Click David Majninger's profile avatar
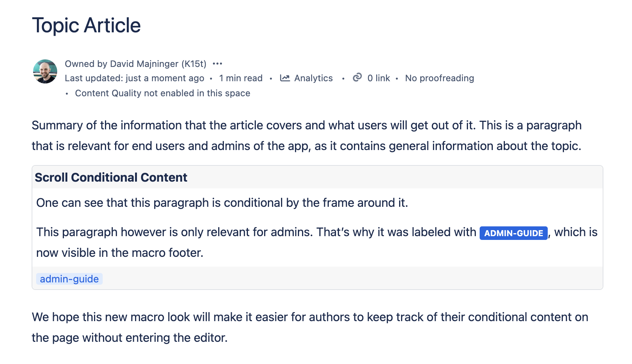632x364 pixels. (x=45, y=71)
